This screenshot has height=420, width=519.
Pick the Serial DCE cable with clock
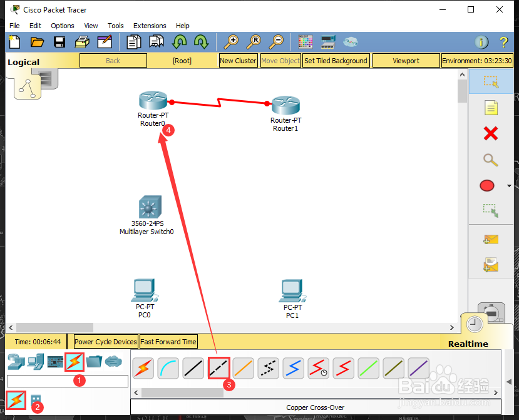coord(319,368)
